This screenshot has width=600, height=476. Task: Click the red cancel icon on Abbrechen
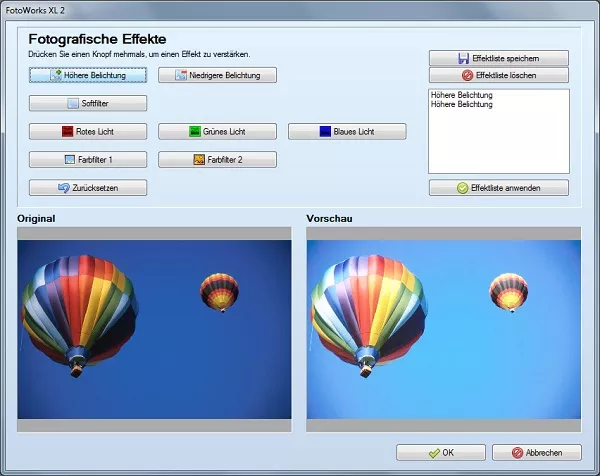[x=517, y=453]
